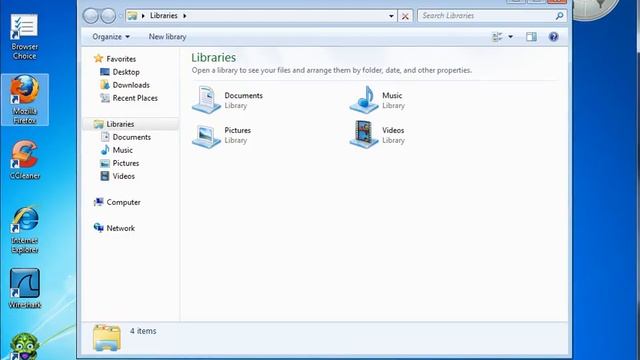Change the view with the view icon
The width and height of the screenshot is (640, 360).
tap(497, 37)
